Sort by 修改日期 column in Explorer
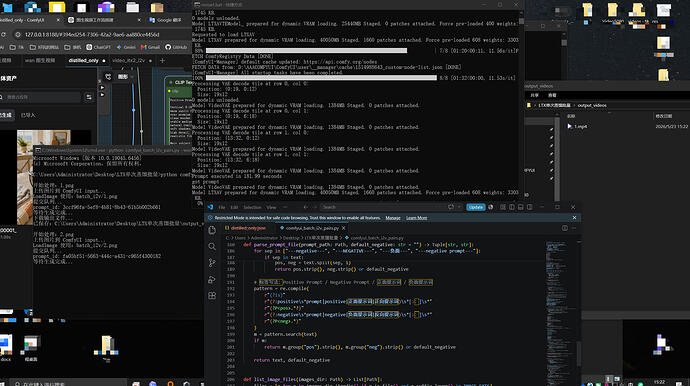This screenshot has width=690, height=386. pos(664,116)
